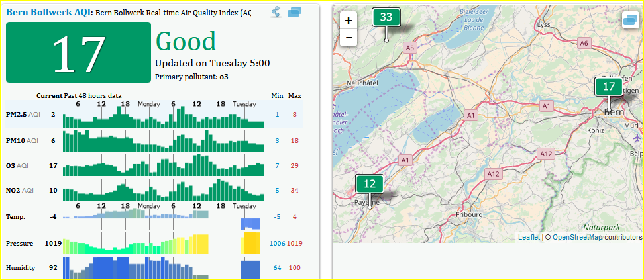Click the airplane icon at the map edge
This screenshot has width=644, height=280.
(x=637, y=139)
